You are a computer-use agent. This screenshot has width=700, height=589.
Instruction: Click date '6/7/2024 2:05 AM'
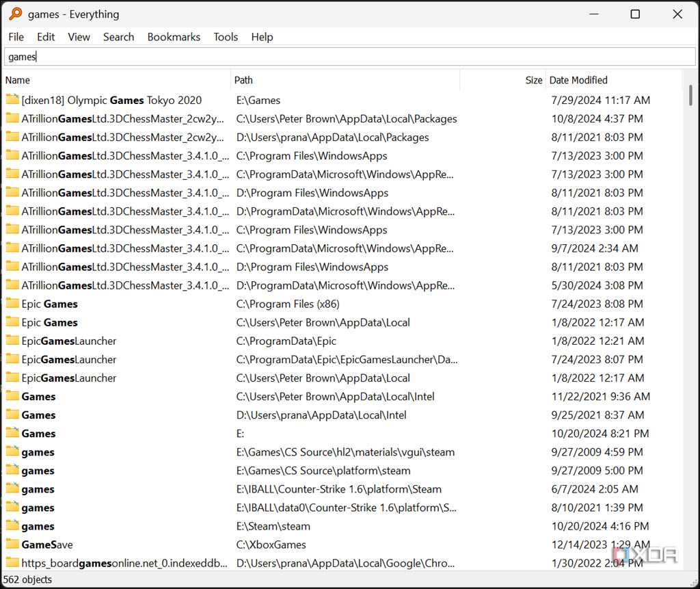coord(595,489)
